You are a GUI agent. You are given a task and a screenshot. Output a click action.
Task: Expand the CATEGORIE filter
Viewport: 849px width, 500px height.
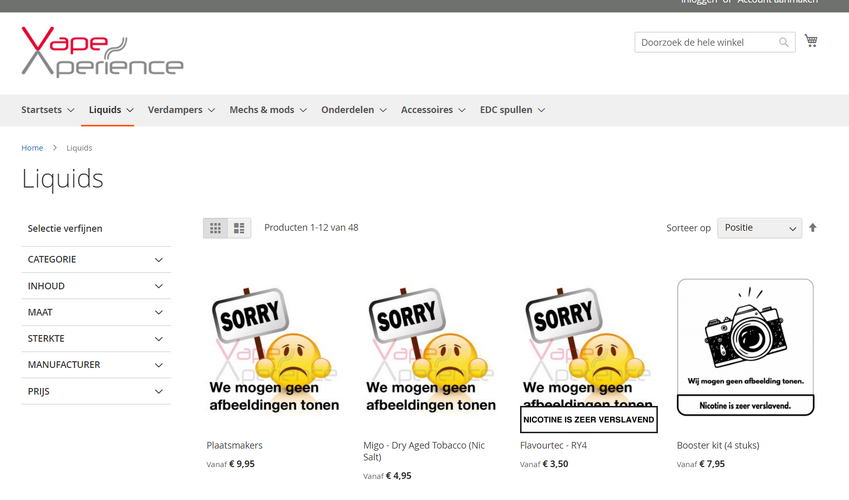tap(96, 259)
